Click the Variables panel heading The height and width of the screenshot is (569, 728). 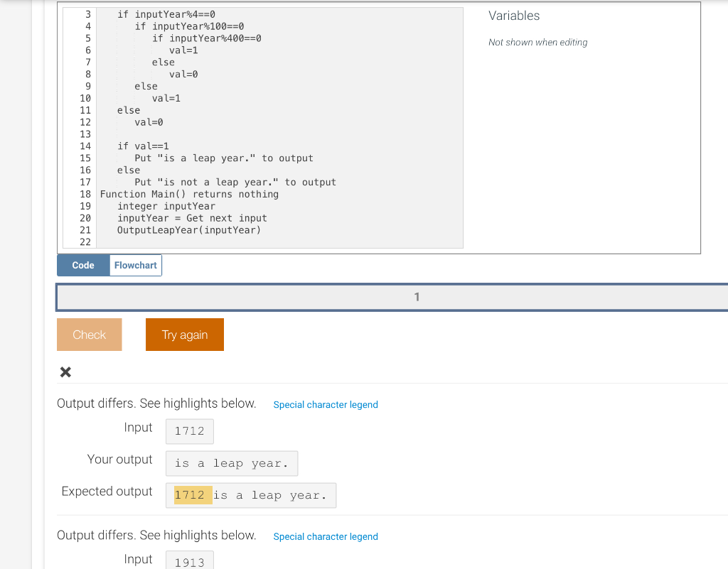pos(513,15)
